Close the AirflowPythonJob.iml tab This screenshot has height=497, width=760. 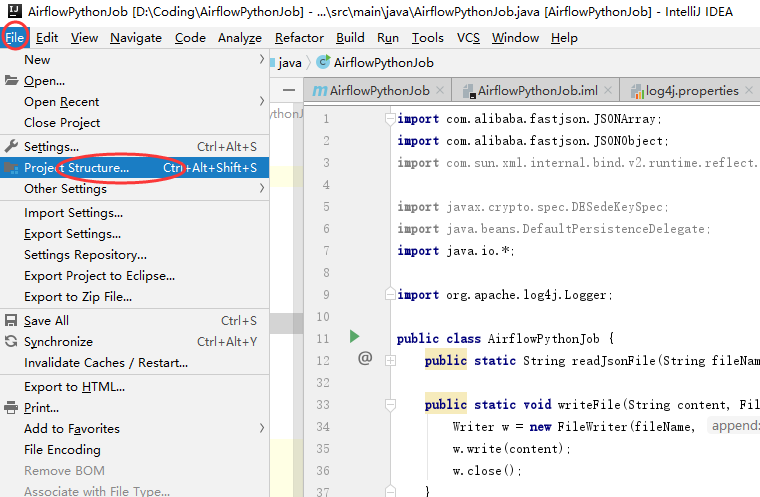[x=608, y=90]
